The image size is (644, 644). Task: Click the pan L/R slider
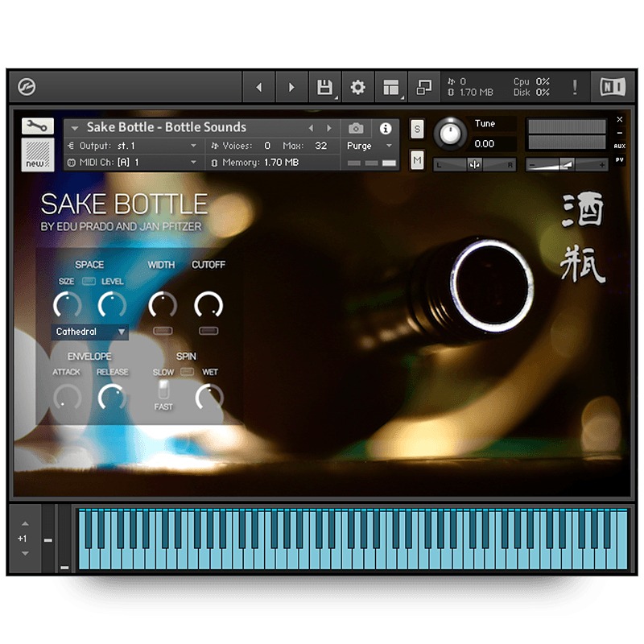tap(475, 165)
